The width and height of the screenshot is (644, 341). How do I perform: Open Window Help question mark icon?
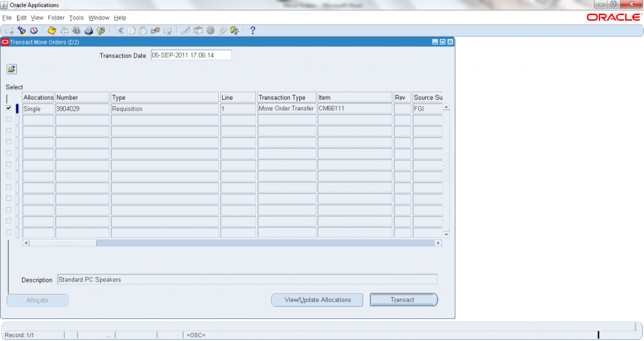[252, 30]
